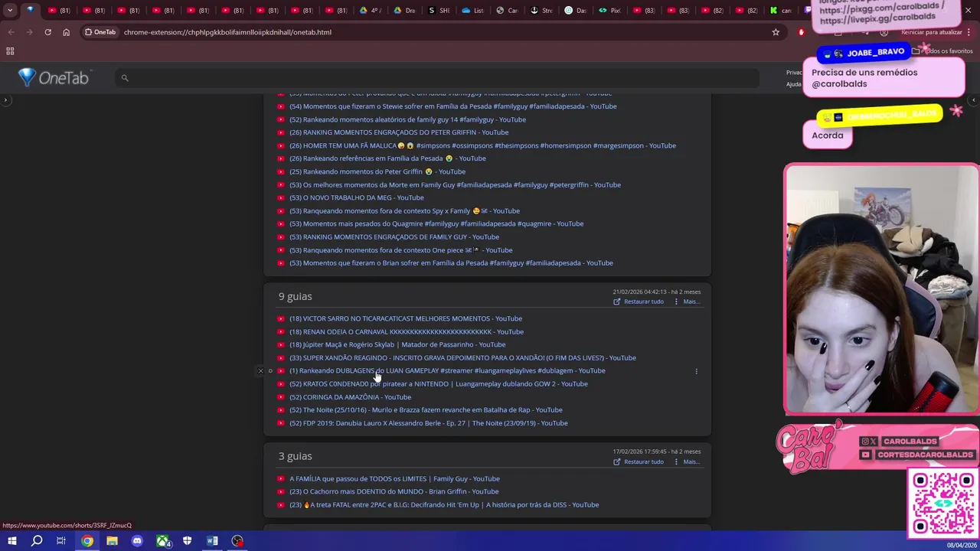Open File Explorer from the taskbar
Image resolution: width=980 pixels, height=551 pixels.
click(x=112, y=541)
